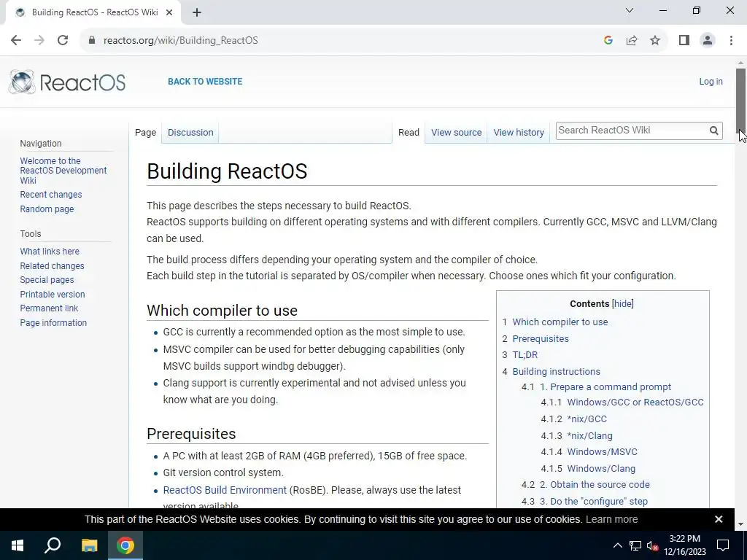
Task: Reload the page with the refresh icon
Action: 63,41
